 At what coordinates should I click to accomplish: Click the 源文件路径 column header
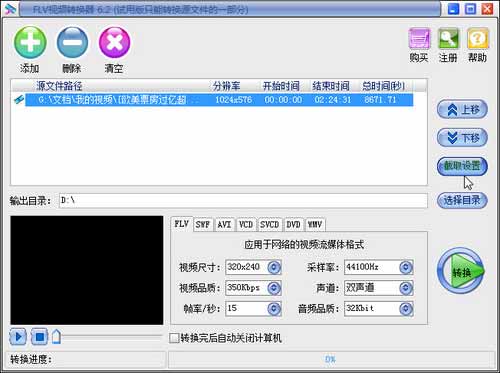pyautogui.click(x=60, y=86)
